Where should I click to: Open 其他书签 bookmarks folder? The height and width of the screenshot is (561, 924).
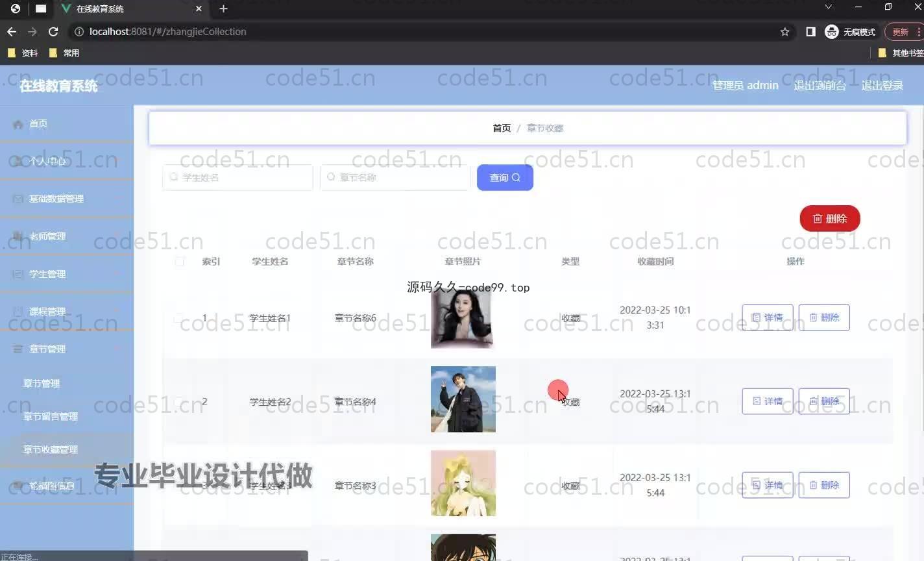(x=901, y=53)
